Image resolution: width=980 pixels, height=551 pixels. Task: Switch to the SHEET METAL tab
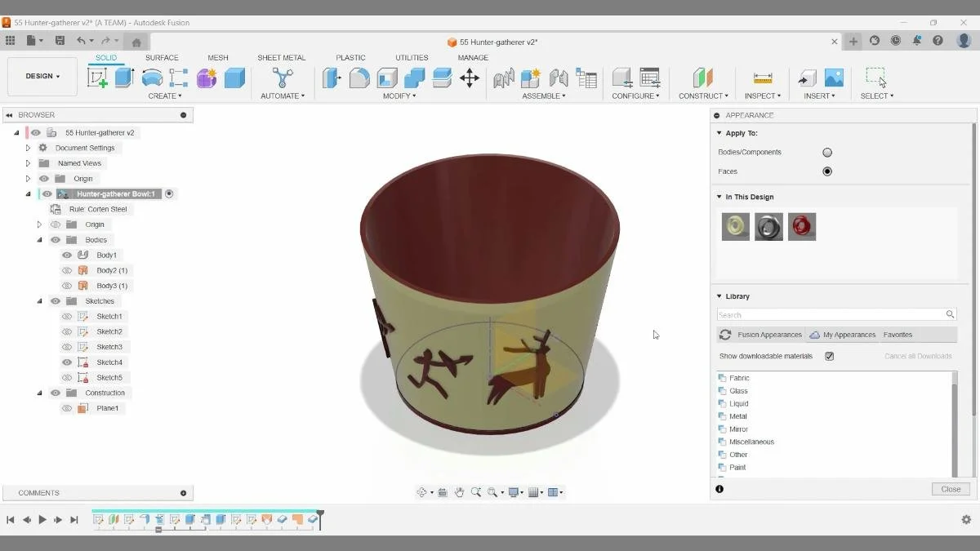[281, 57]
